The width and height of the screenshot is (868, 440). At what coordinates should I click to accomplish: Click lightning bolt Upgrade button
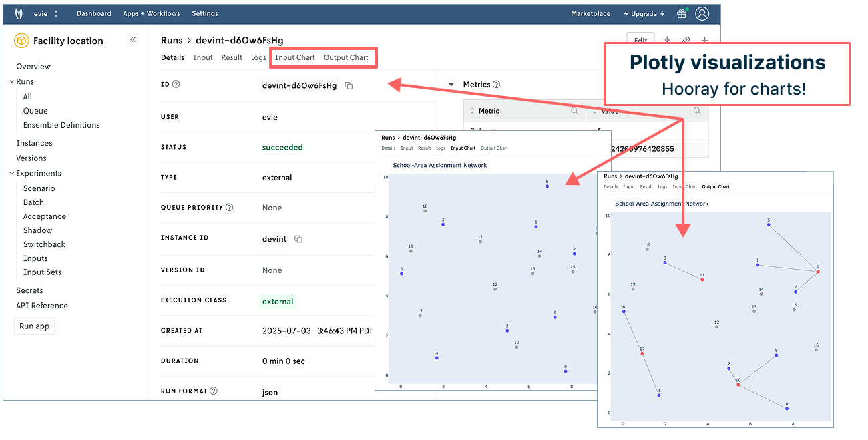pos(644,13)
